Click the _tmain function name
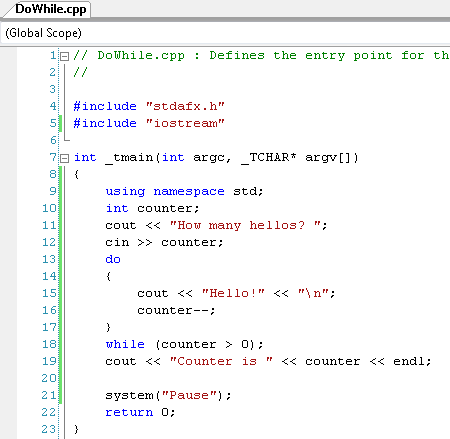 tap(129, 157)
